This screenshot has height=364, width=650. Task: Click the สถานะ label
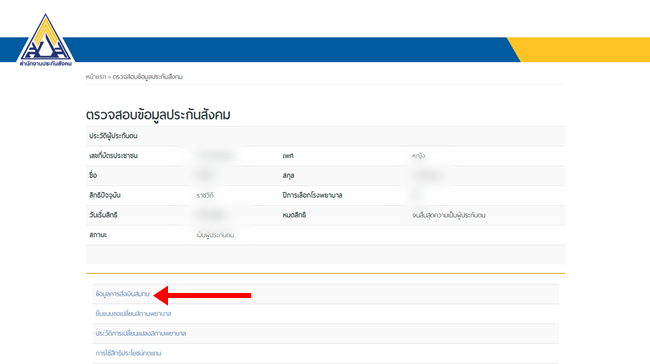(98, 235)
